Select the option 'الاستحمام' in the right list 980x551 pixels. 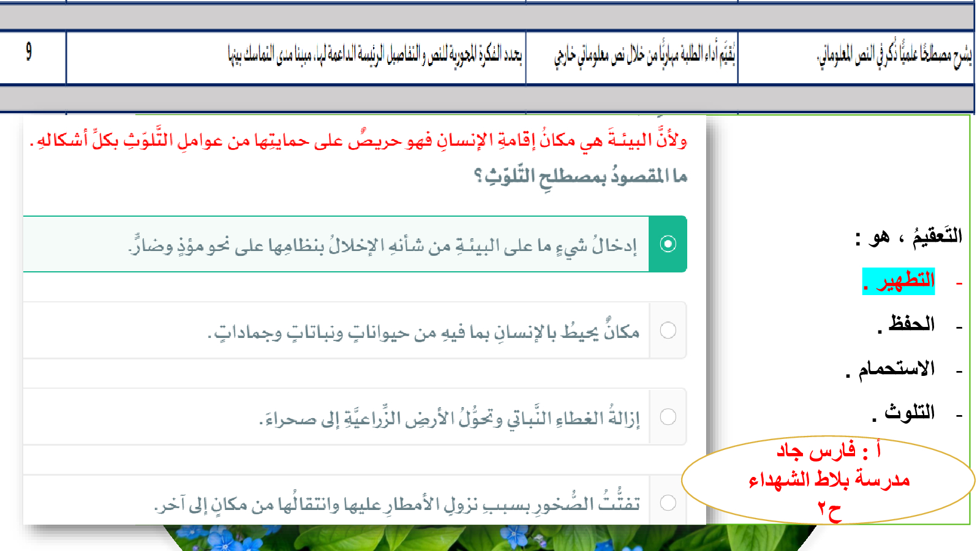pos(891,369)
